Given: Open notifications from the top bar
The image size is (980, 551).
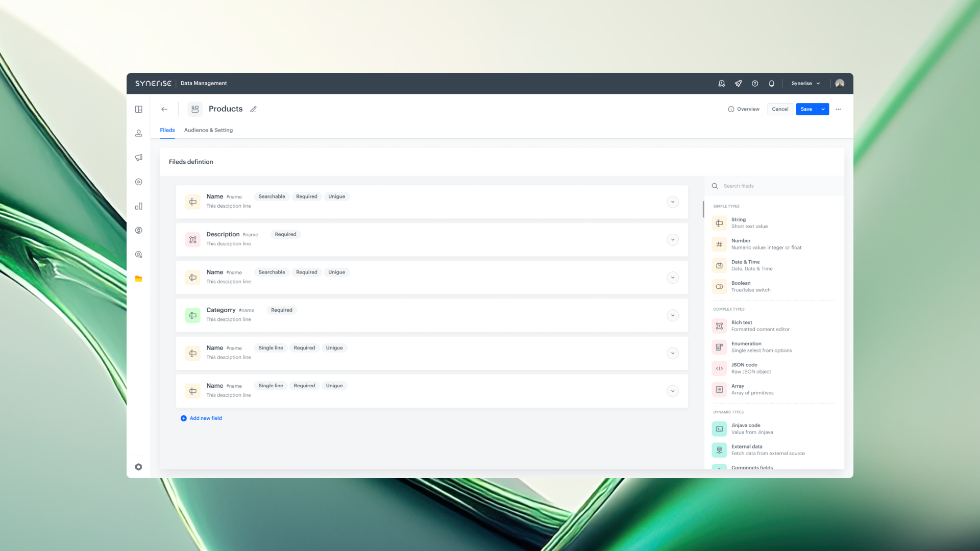Looking at the screenshot, I should 771,83.
